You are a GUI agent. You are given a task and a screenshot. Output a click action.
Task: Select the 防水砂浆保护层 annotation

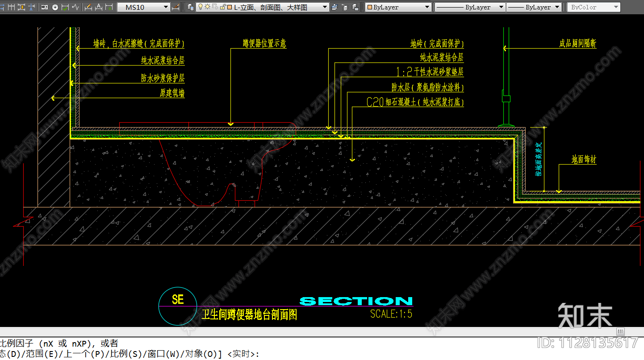pyautogui.click(x=163, y=78)
